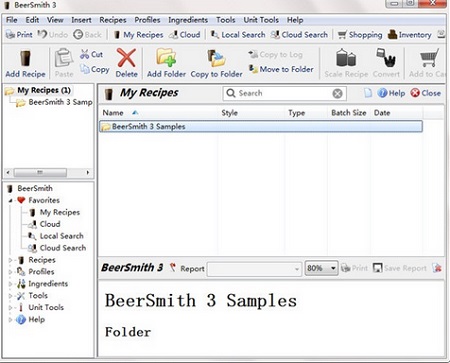The width and height of the screenshot is (450, 363).
Task: Open the Insert menu
Action: click(x=81, y=20)
